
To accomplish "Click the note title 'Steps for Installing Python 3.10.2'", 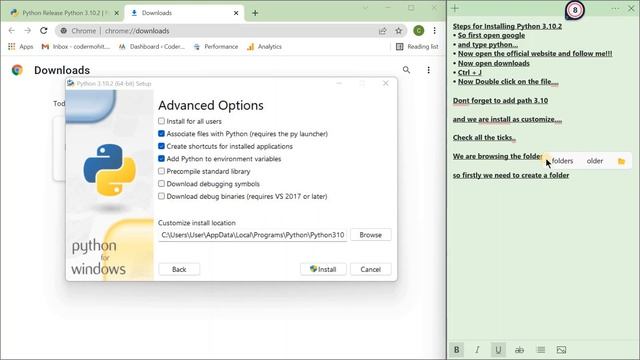I will 507,26.
